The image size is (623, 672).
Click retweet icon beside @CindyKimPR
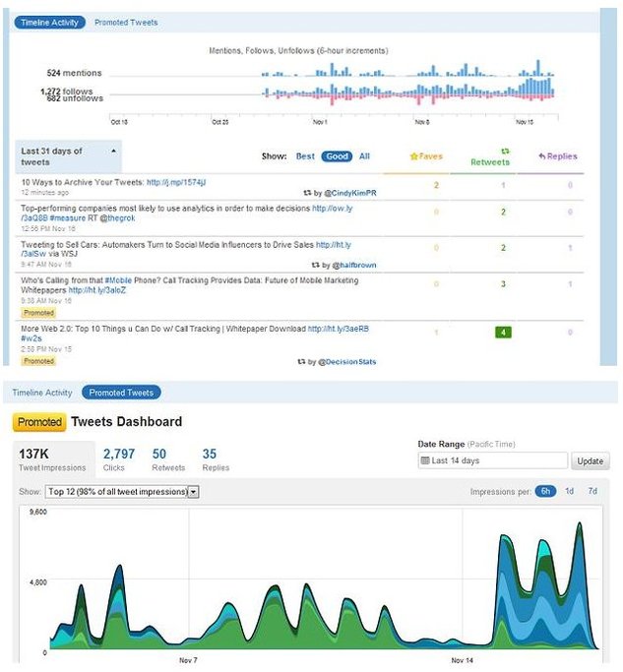[x=305, y=194]
